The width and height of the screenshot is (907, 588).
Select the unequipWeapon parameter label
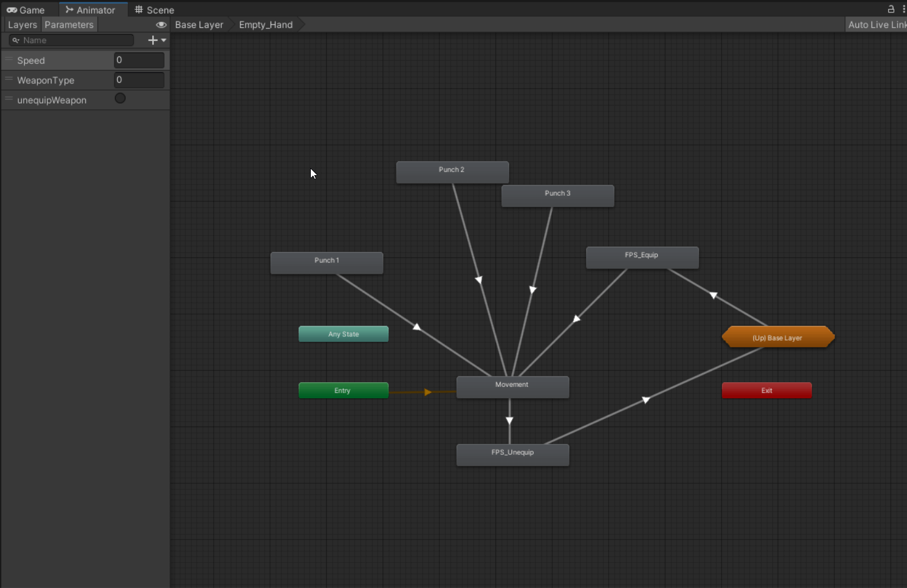point(52,100)
